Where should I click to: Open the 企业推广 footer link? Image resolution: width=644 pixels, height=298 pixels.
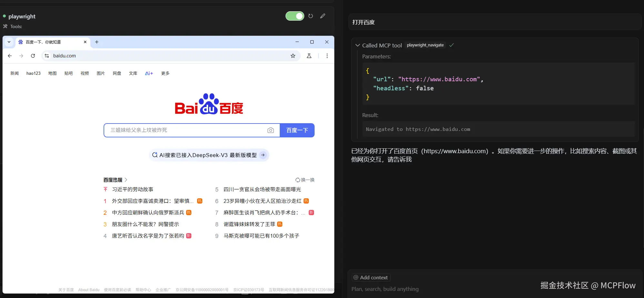click(163, 290)
